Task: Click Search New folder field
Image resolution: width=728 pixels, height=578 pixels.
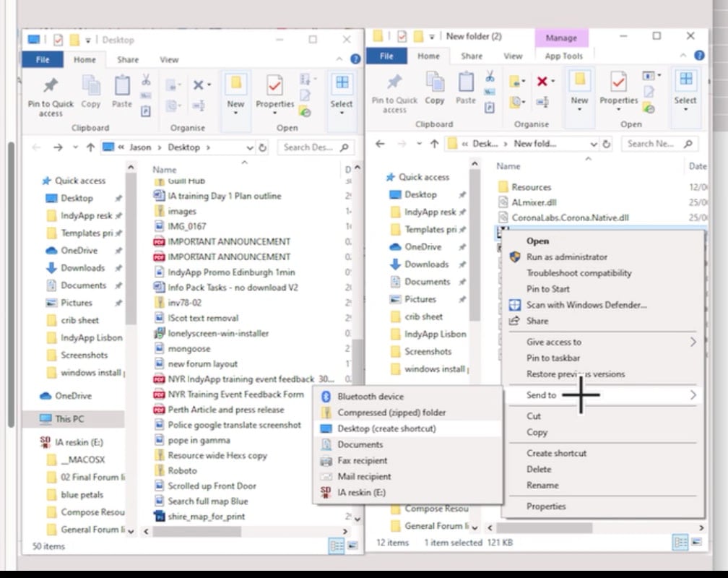Action: tap(660, 144)
